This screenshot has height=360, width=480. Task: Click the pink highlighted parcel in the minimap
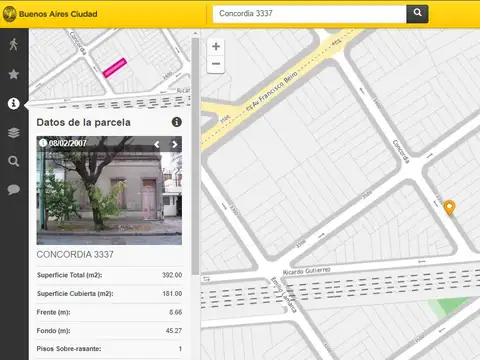pyautogui.click(x=115, y=68)
